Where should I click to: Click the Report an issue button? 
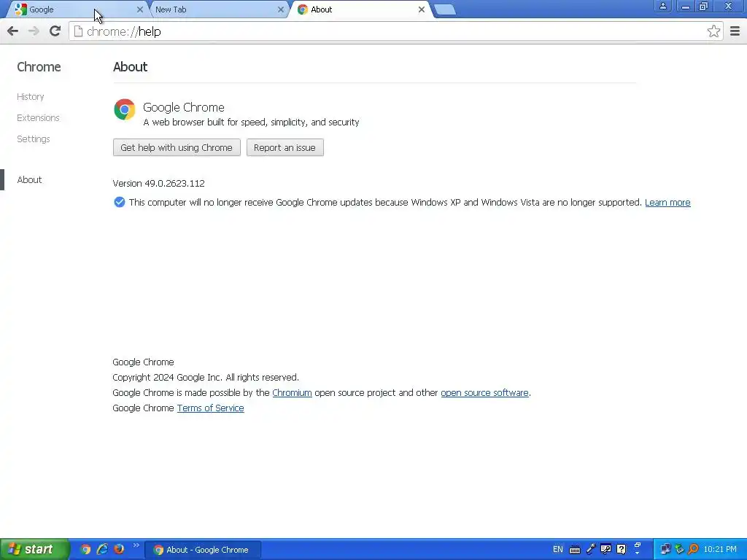coord(285,147)
